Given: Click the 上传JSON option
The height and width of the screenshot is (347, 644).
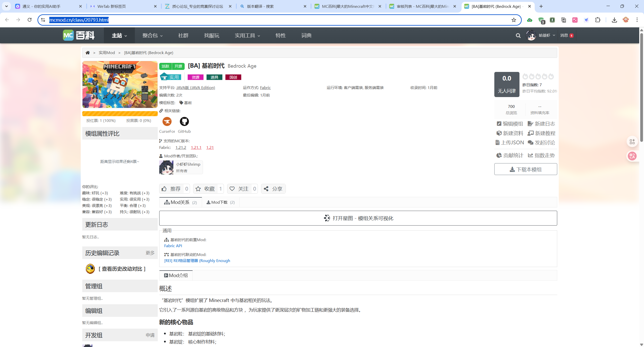Looking at the screenshot, I should [x=510, y=143].
